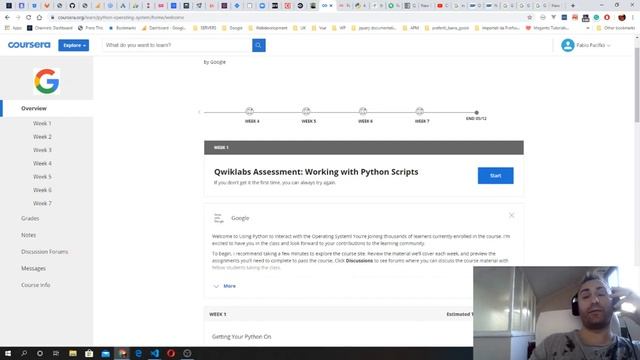The width and height of the screenshot is (640, 360).
Task: Bookmark this page with the star icon
Action: (530, 18)
